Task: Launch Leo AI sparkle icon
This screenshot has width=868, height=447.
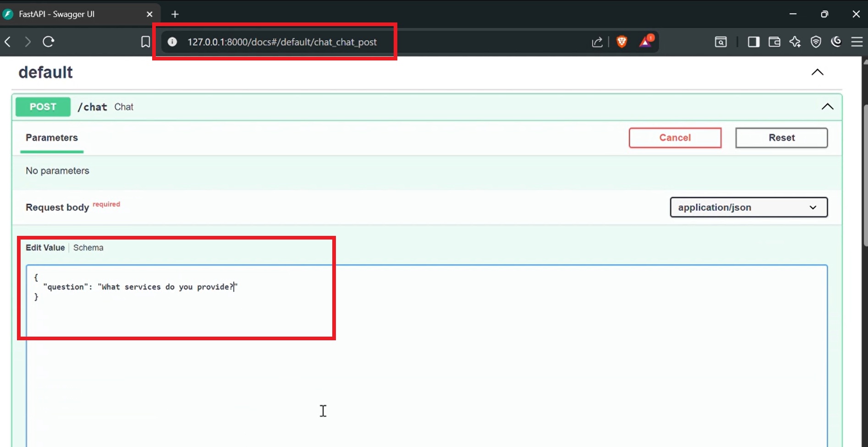Action: [x=795, y=42]
